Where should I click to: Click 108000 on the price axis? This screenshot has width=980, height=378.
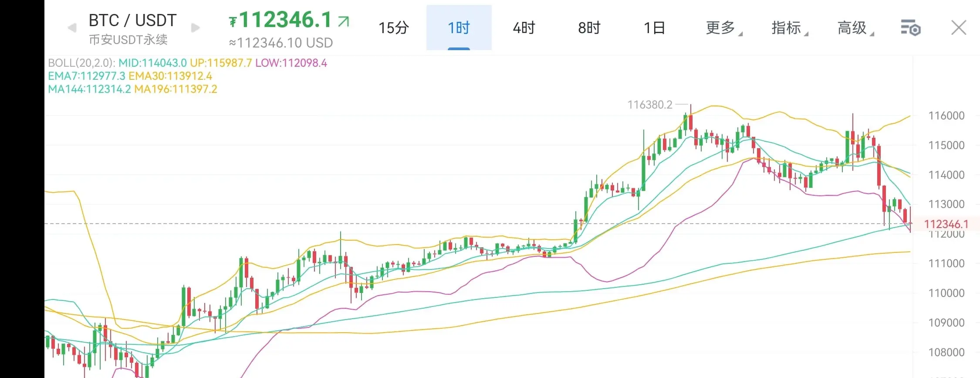click(946, 352)
